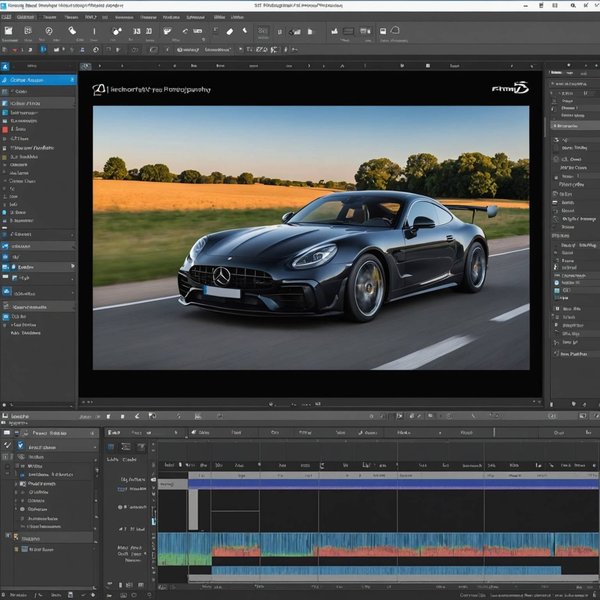This screenshot has width=600, height=600.
Task: Click the blue icon heading the left panel
Action: click(x=5, y=67)
